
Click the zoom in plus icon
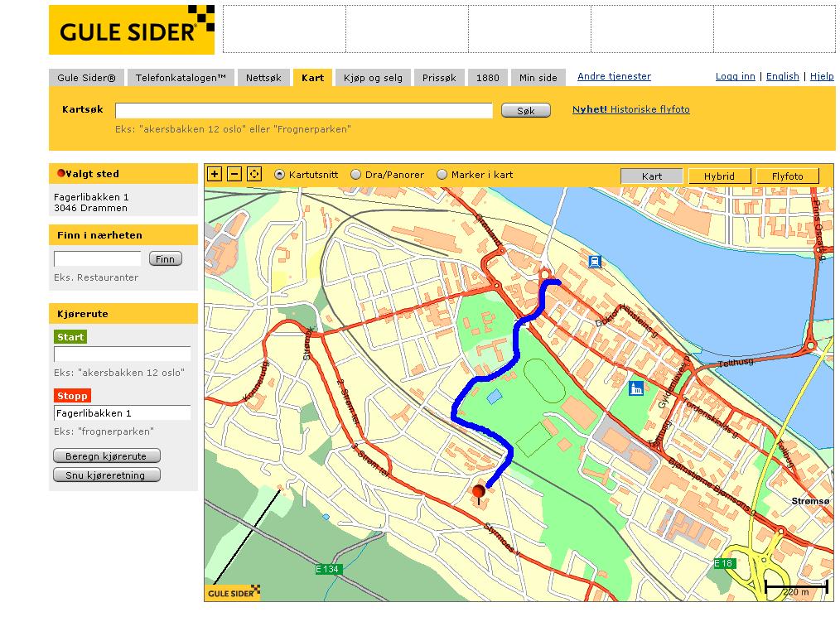215,174
